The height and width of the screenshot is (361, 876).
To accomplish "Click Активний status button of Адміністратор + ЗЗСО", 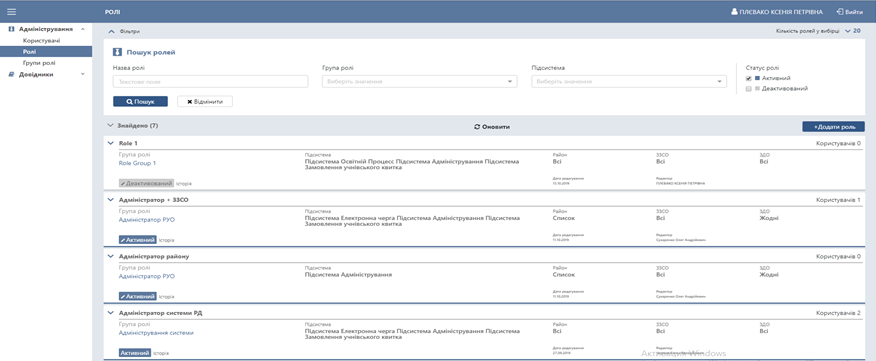I will click(x=137, y=240).
